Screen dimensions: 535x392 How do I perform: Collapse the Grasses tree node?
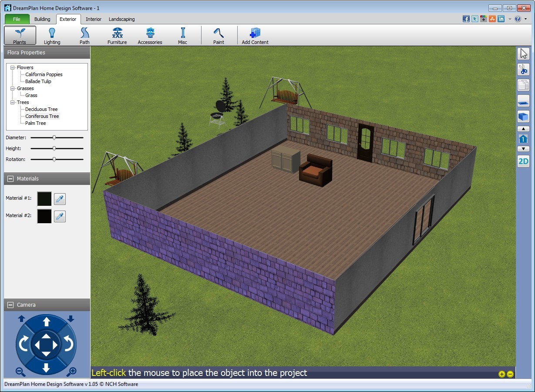point(13,88)
